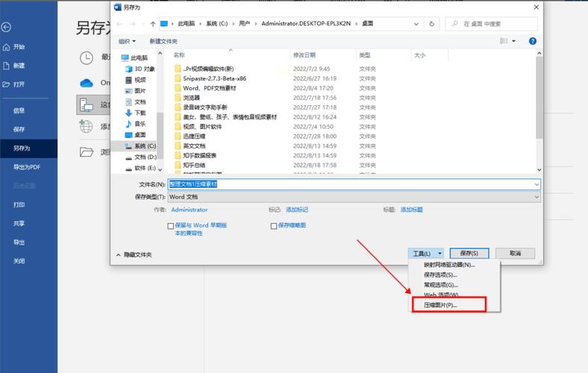Click the 工具(L) dropdown button
The image size is (588, 373).
[x=426, y=254]
